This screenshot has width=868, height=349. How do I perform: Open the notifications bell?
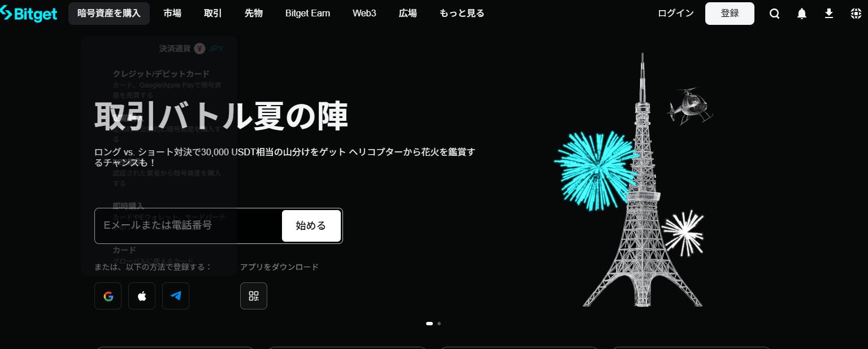tap(801, 14)
